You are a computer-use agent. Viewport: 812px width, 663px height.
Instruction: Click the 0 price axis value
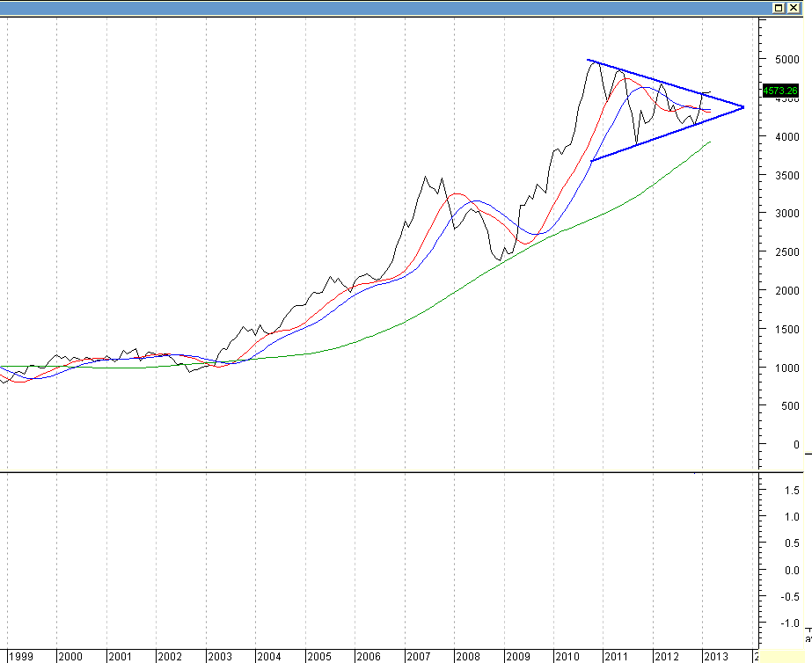coord(796,444)
